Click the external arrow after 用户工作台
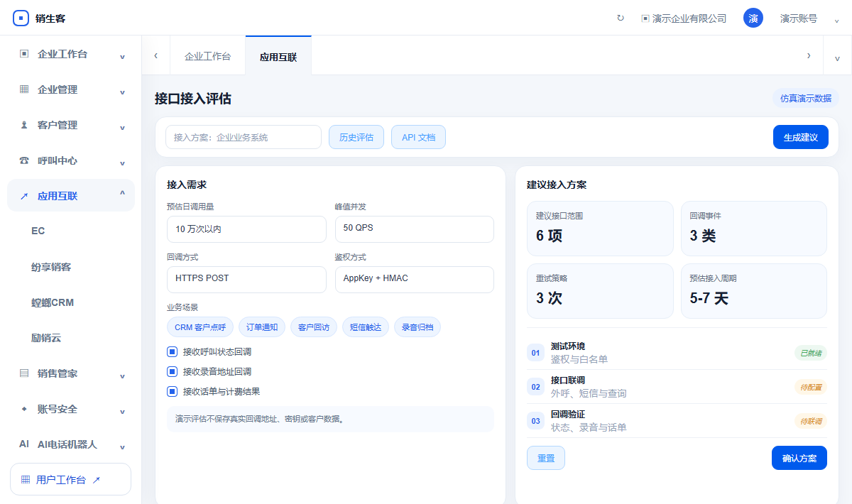This screenshot has width=852, height=504. (97, 480)
